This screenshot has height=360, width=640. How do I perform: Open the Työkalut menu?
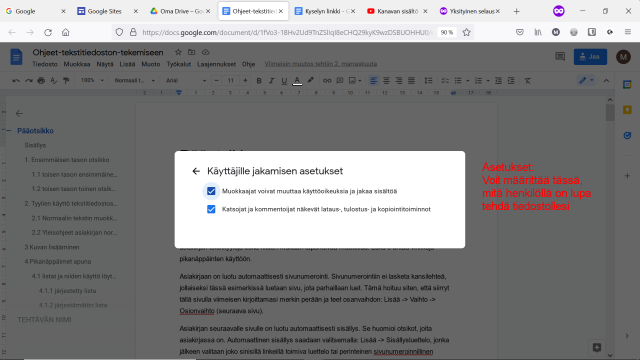click(179, 64)
